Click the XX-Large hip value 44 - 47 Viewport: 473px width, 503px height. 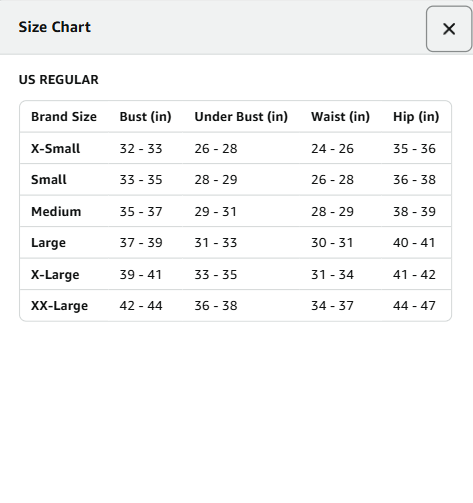point(414,306)
